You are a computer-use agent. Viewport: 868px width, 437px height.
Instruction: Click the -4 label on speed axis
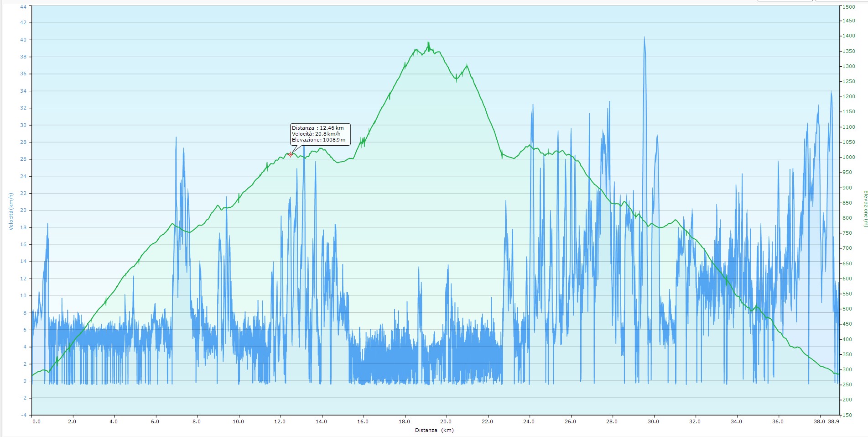(23, 415)
